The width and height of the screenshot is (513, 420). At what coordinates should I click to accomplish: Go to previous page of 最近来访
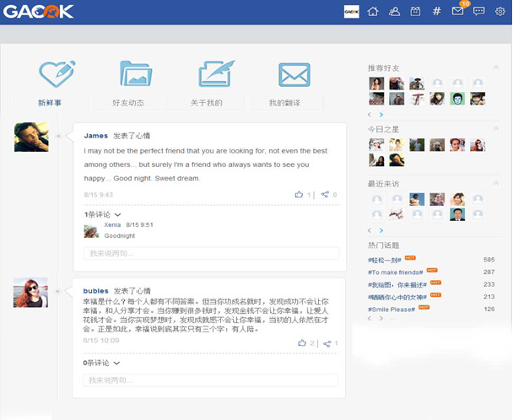coord(370,230)
